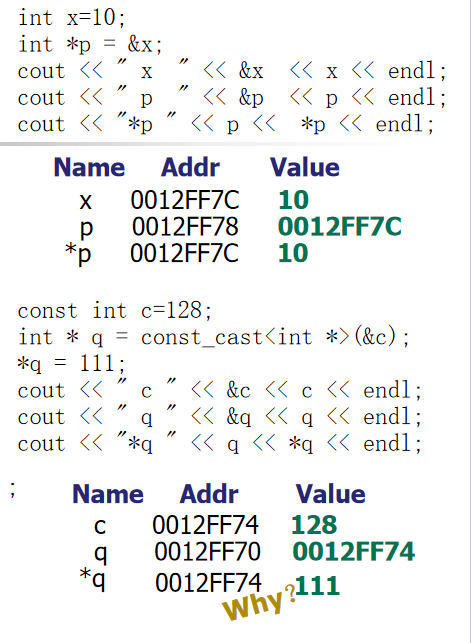Select the name cell "p" in first table
This screenshot has height=643, width=471.
pos(86,228)
